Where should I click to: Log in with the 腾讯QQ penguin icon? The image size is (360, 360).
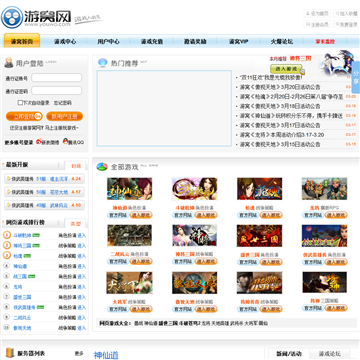click(65, 141)
